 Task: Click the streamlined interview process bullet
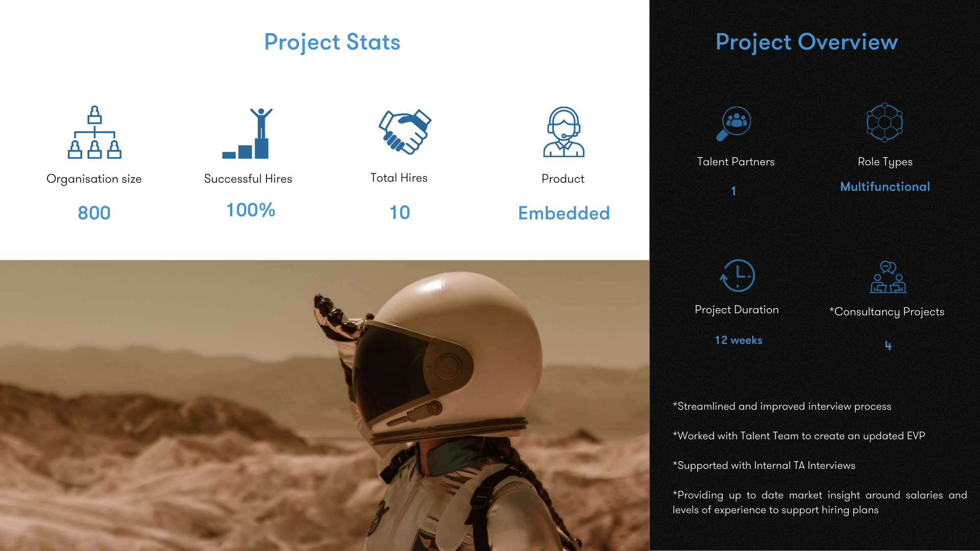pyautogui.click(x=782, y=407)
